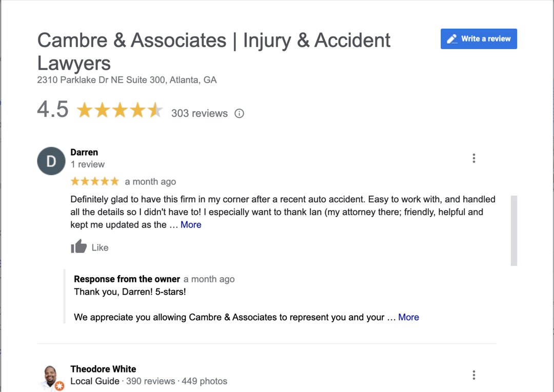Click the Parklake Dr address line

(127, 80)
